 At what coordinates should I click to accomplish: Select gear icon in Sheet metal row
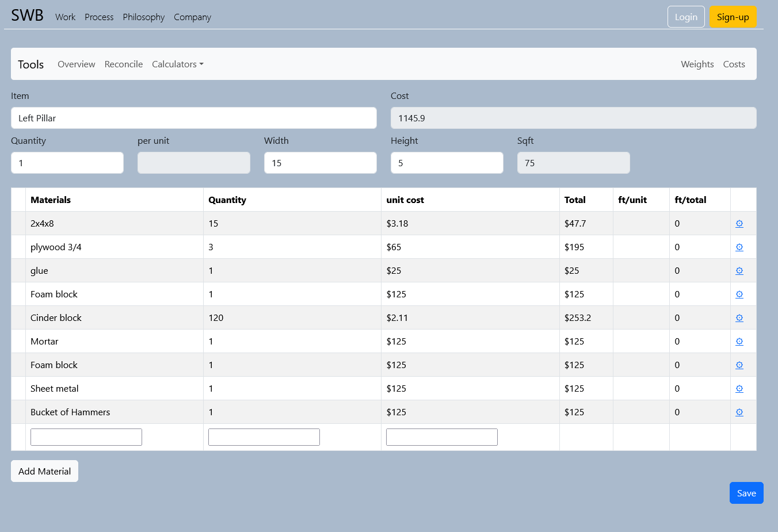[x=739, y=389]
